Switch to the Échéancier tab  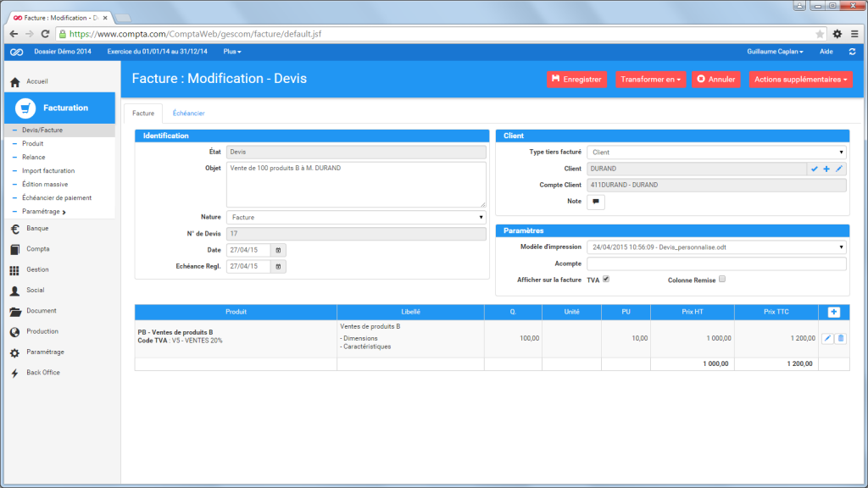click(x=188, y=113)
